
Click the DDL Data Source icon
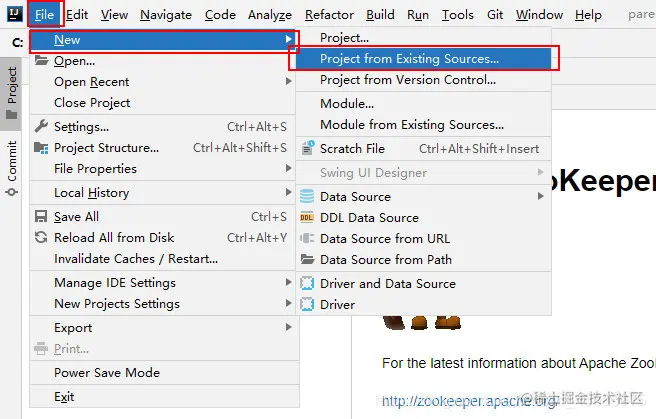point(307,217)
